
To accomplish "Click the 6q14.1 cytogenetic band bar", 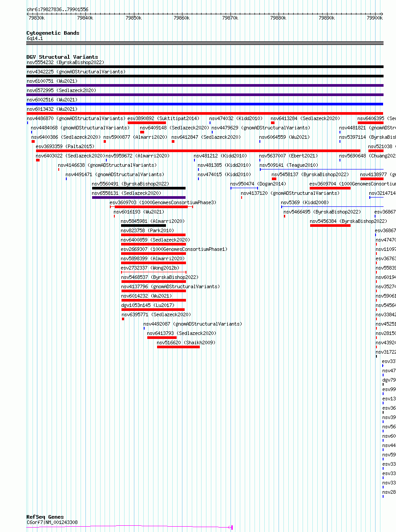I will [x=205, y=43].
